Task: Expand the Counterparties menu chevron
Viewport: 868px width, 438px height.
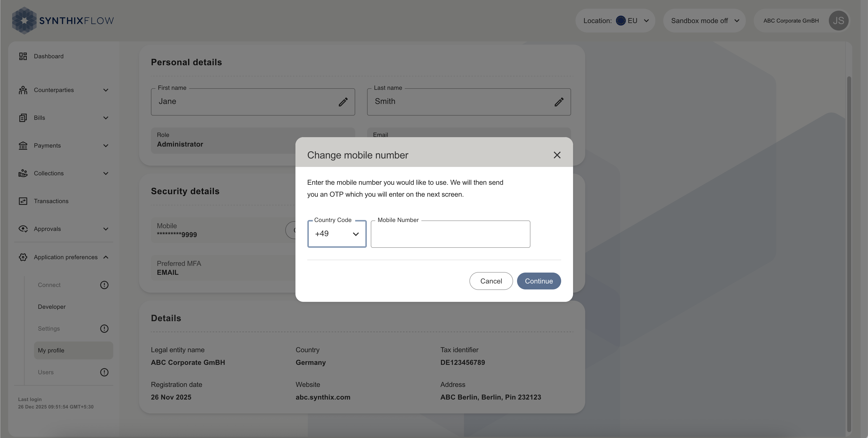Action: tap(106, 90)
